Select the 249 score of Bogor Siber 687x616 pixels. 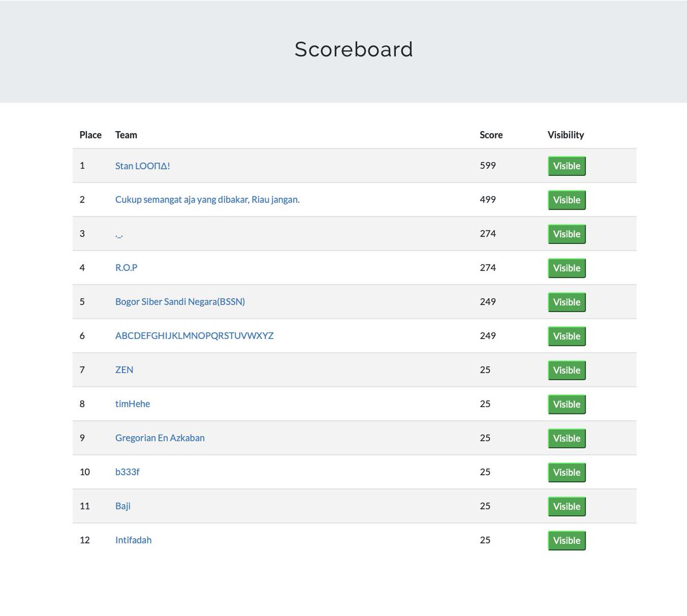pos(488,302)
